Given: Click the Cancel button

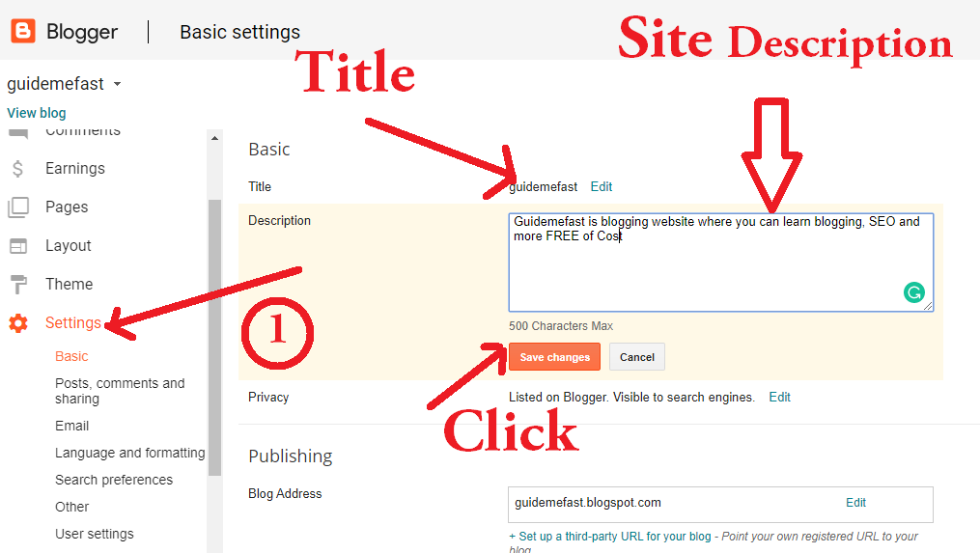Looking at the screenshot, I should tap(637, 357).
